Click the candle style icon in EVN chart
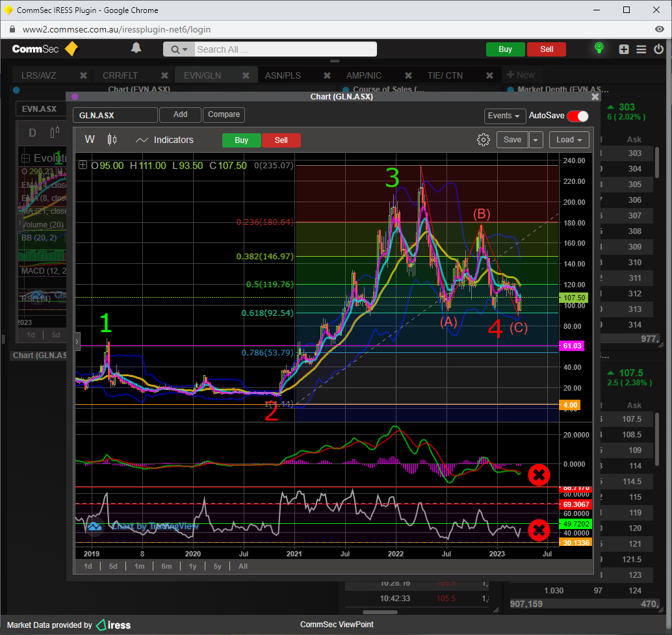Viewport: 672px width, 635px height. (x=55, y=133)
